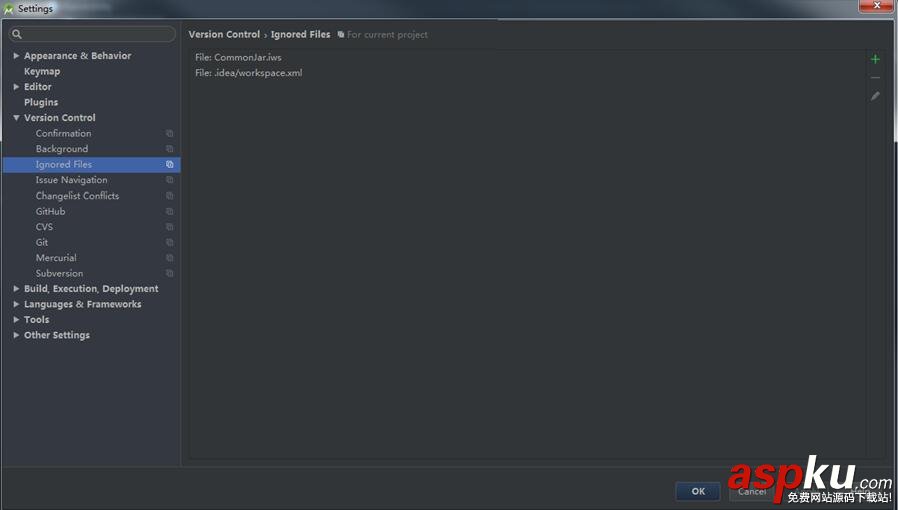Expand the Editor settings group

click(16, 86)
